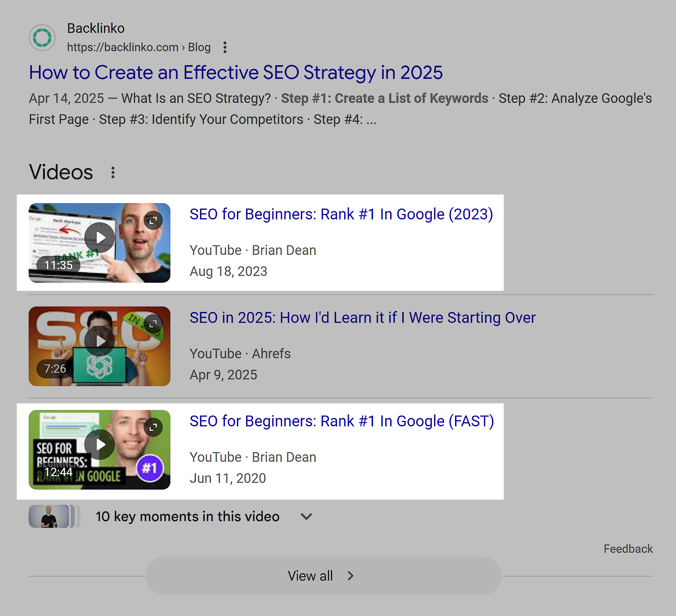The image size is (676, 616).
Task: Open the three-dot menu next to Videos heading
Action: point(113,172)
